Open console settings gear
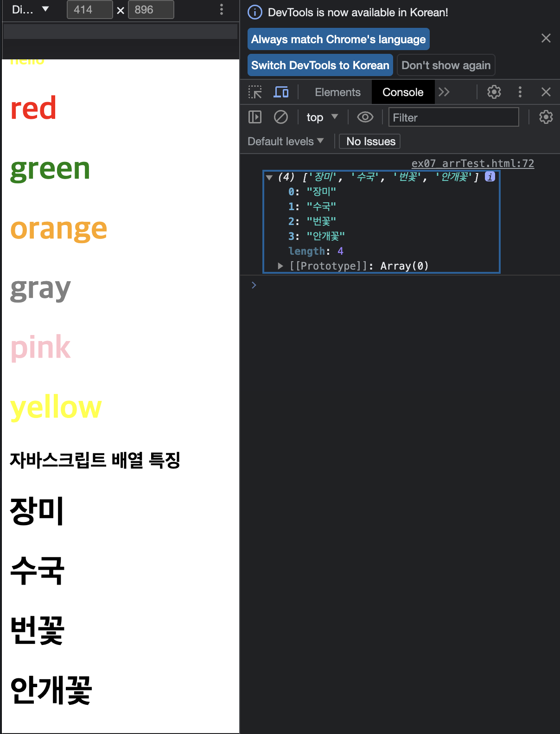560x734 pixels. (x=546, y=117)
